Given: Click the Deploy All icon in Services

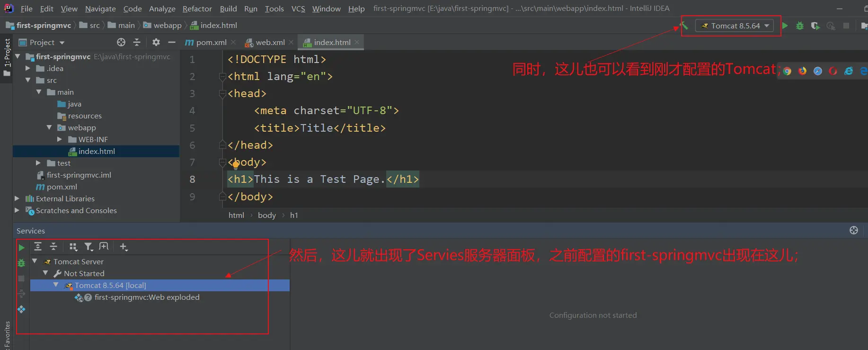Looking at the screenshot, I should pyautogui.click(x=21, y=309).
